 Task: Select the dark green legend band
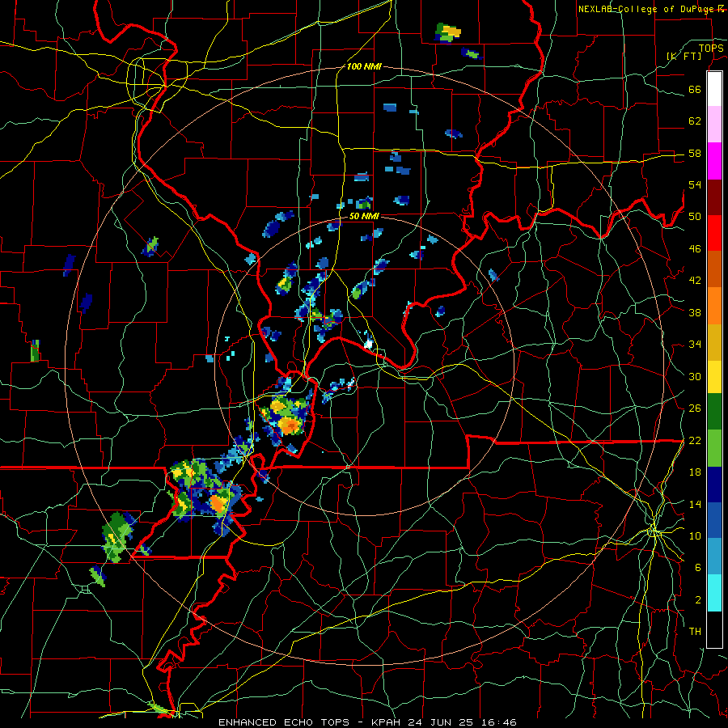tap(714, 412)
